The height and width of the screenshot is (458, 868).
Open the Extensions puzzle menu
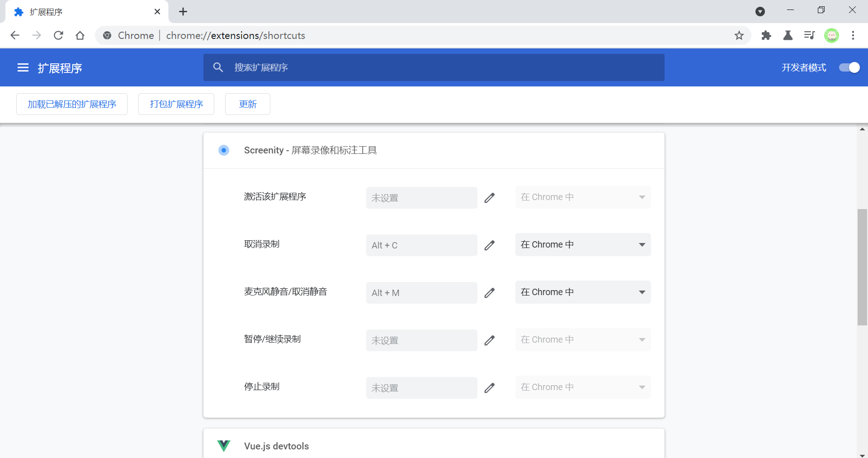point(766,35)
